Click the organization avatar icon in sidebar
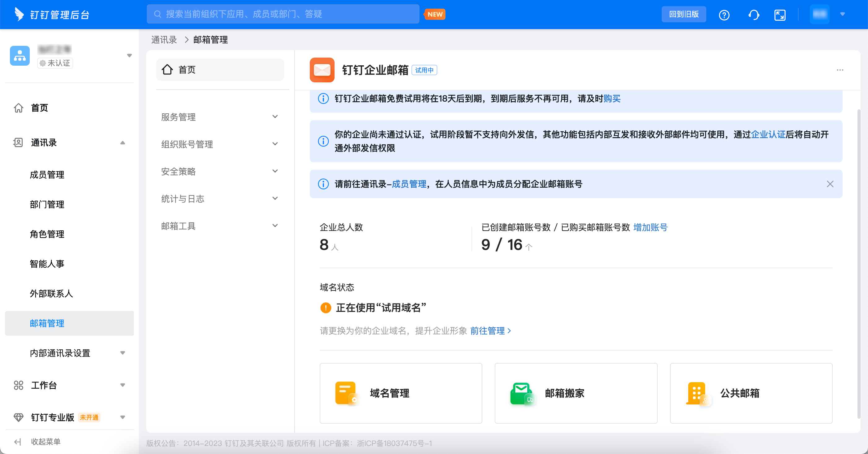868x454 pixels. (20, 55)
